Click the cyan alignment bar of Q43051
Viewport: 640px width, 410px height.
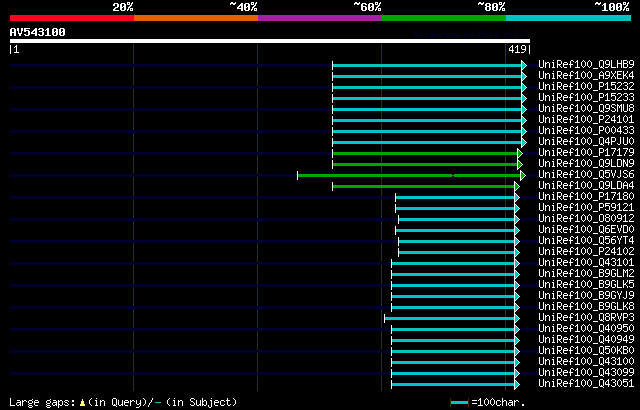(453, 385)
